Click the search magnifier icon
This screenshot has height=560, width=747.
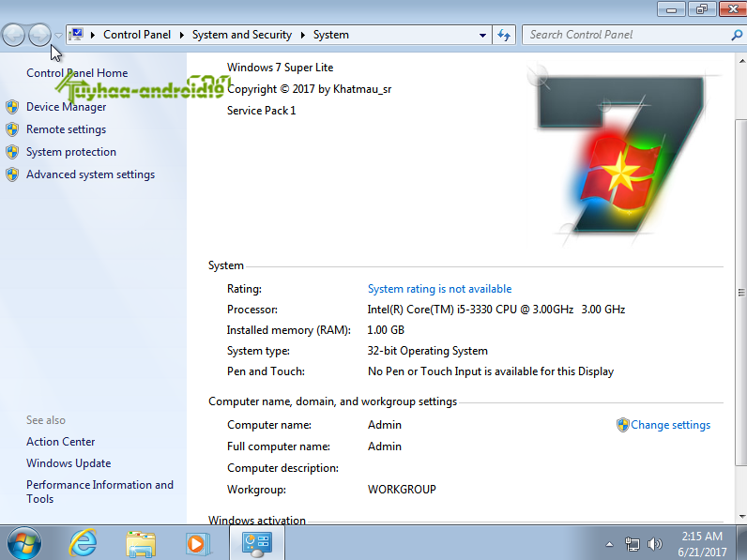(x=737, y=35)
